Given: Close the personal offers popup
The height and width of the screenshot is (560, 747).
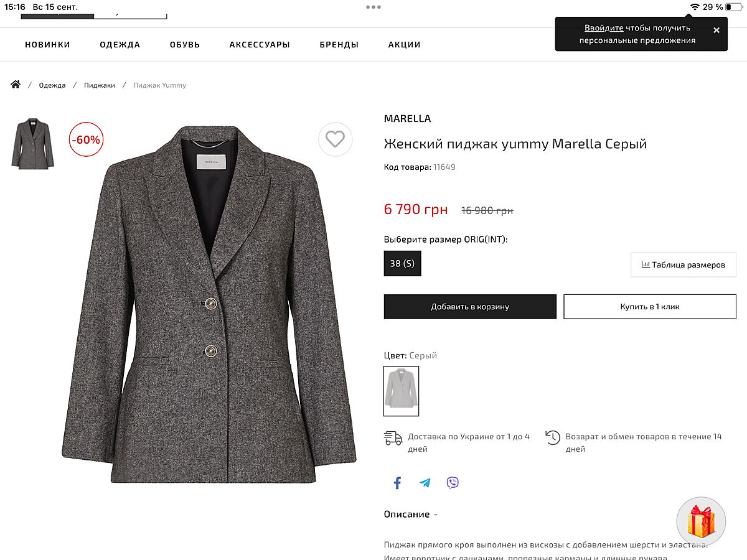Looking at the screenshot, I should (716, 30).
